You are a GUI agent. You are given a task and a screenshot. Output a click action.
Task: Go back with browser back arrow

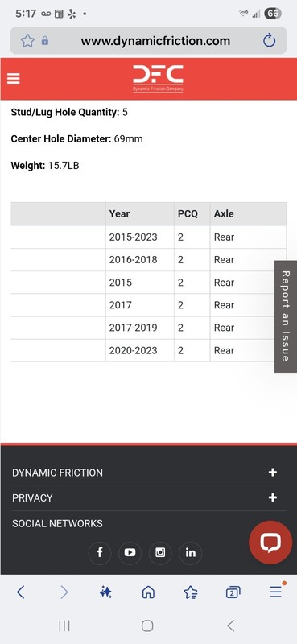click(21, 592)
